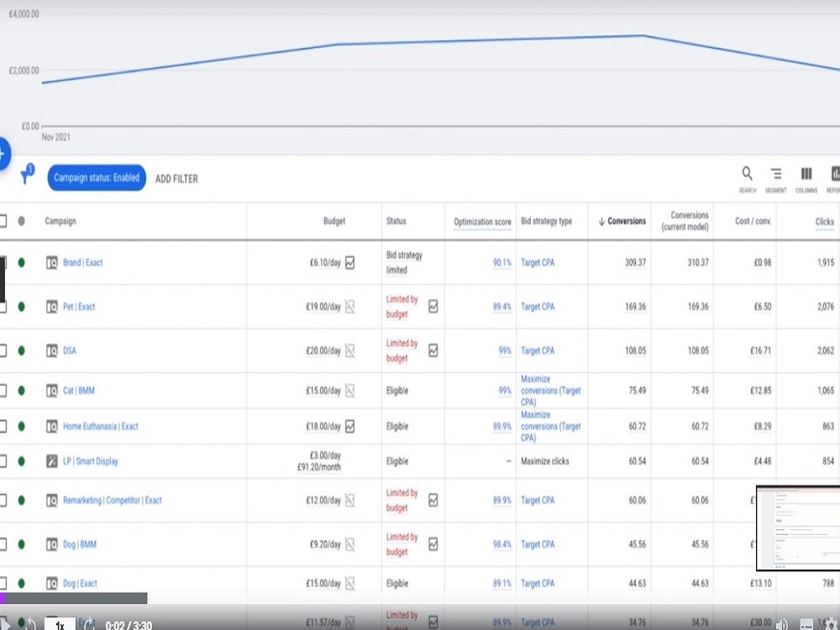Open budget chart icon for Dog | BMM
The height and width of the screenshot is (630, 840).
point(349,544)
